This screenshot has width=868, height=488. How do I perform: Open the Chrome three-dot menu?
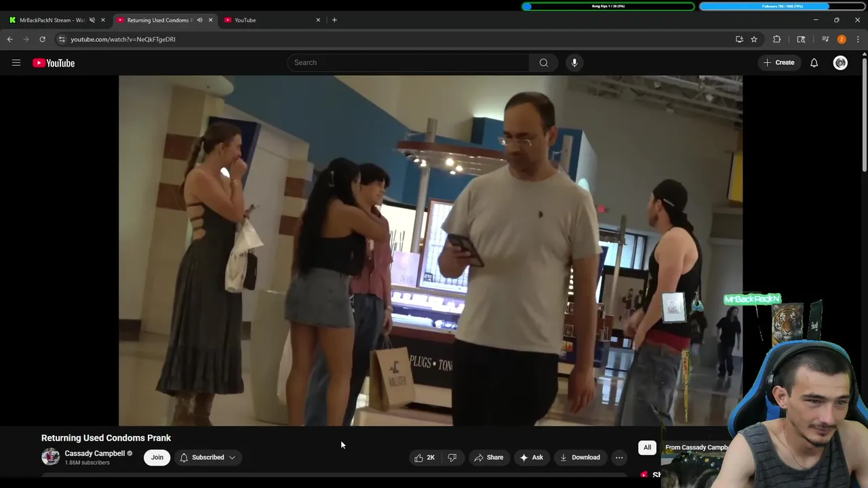[858, 39]
